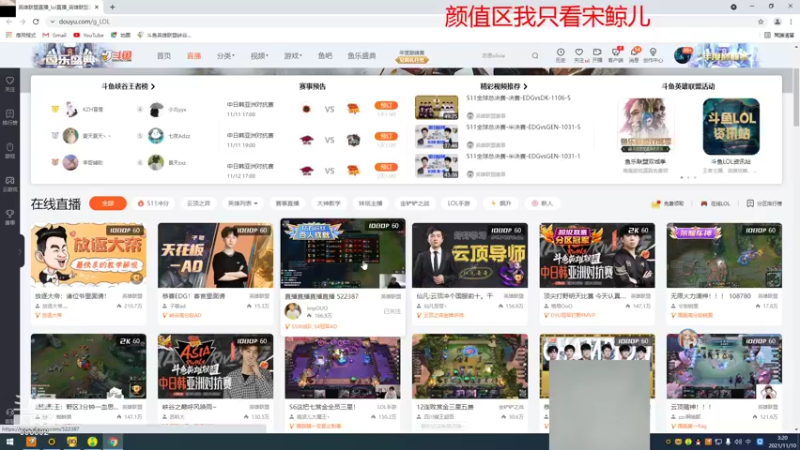
Task: Click the Chrome icon in the taskbar
Action: coord(113,442)
